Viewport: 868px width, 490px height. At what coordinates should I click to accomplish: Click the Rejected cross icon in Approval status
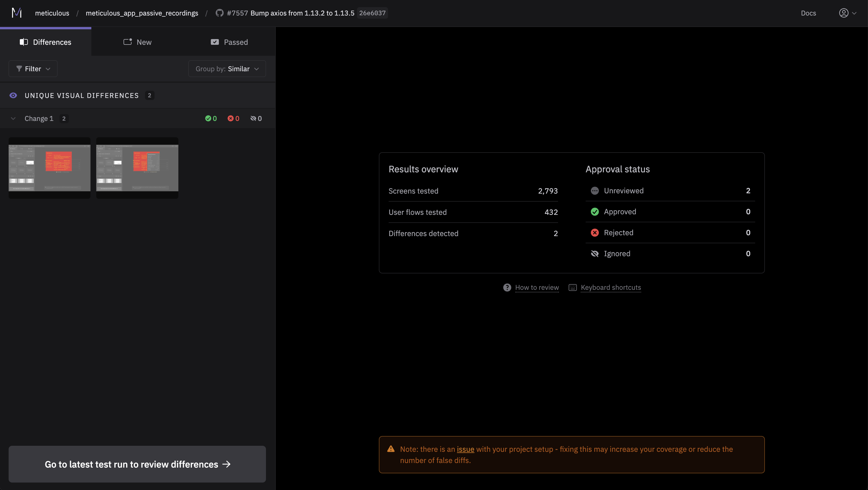pos(595,233)
